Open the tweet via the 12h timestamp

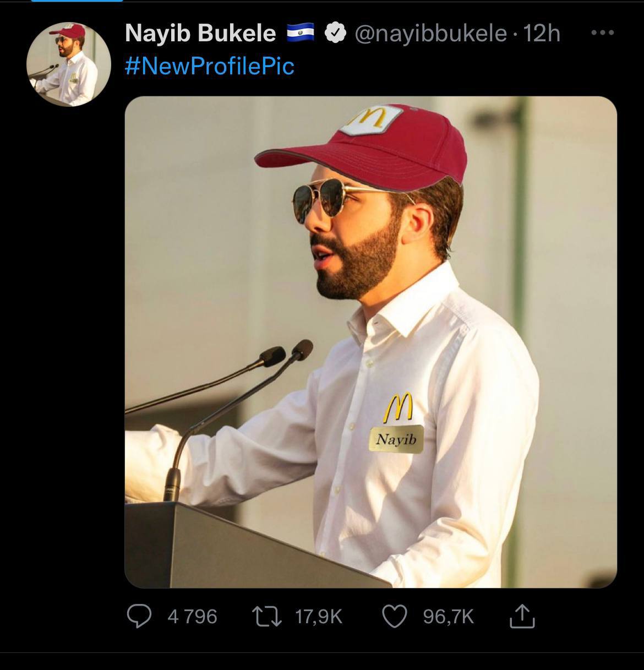pyautogui.click(x=542, y=34)
